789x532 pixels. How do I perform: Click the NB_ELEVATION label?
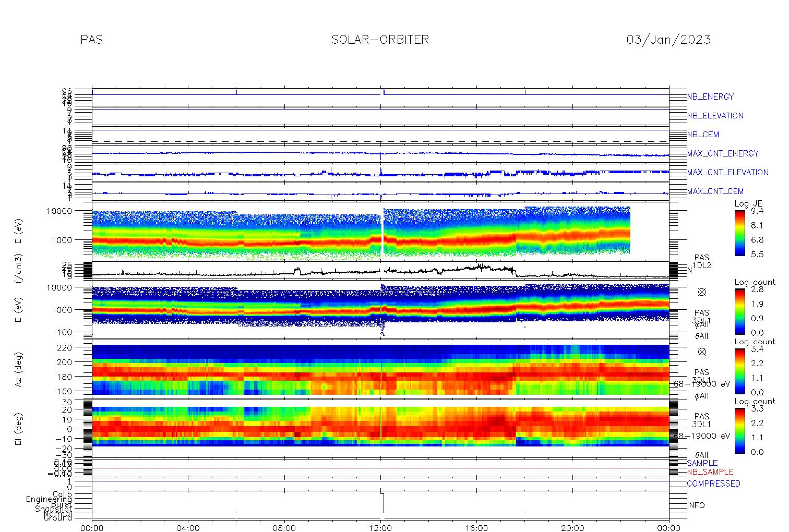[715, 116]
